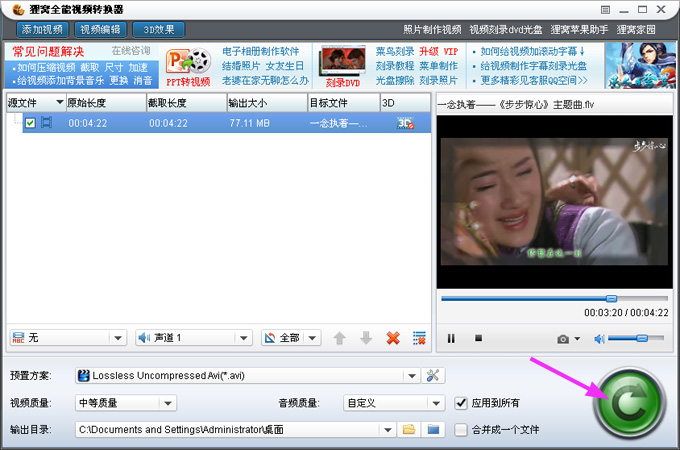Click the PPT转视频 icon
The image size is (680, 450).
(188, 67)
